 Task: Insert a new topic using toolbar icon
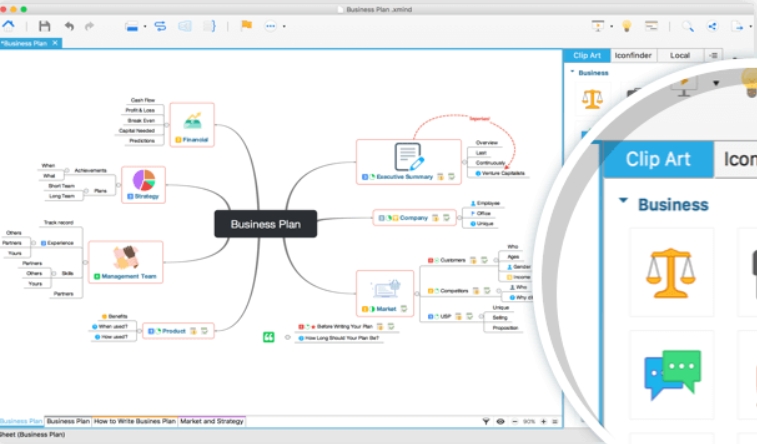(131, 27)
